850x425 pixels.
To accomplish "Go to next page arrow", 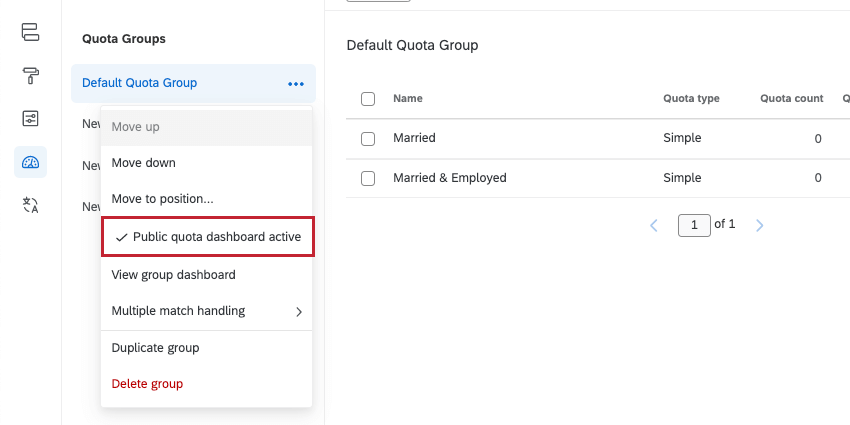I will tap(759, 225).
